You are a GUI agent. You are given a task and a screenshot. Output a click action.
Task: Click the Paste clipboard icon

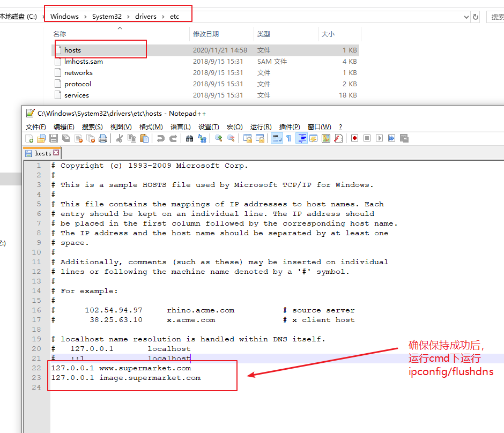click(x=144, y=138)
